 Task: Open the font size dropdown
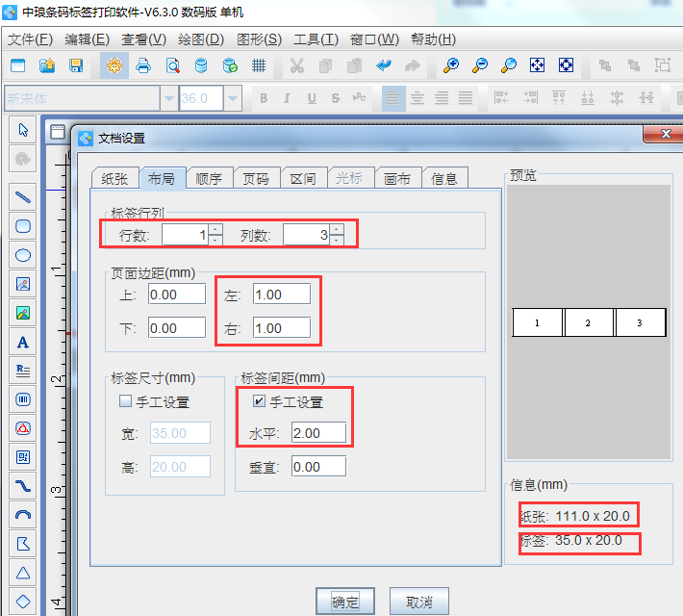232,98
